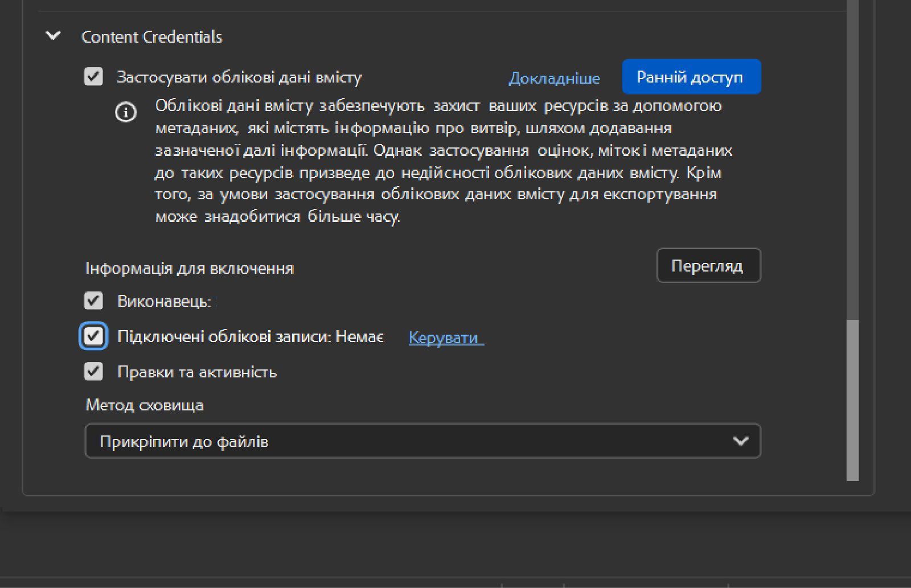The width and height of the screenshot is (911, 588).
Task: Toggle Правки та активність checkbox
Action: point(93,372)
